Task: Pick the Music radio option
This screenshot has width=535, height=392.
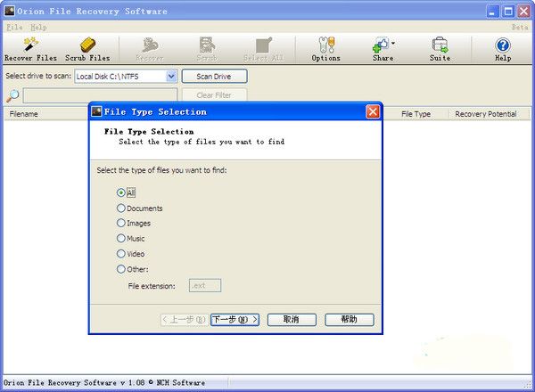Action: (121, 239)
